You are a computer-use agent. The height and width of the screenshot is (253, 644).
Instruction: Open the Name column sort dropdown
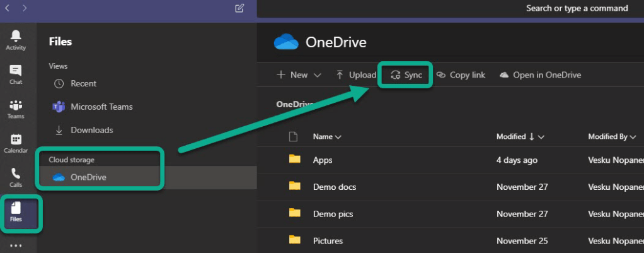(327, 136)
